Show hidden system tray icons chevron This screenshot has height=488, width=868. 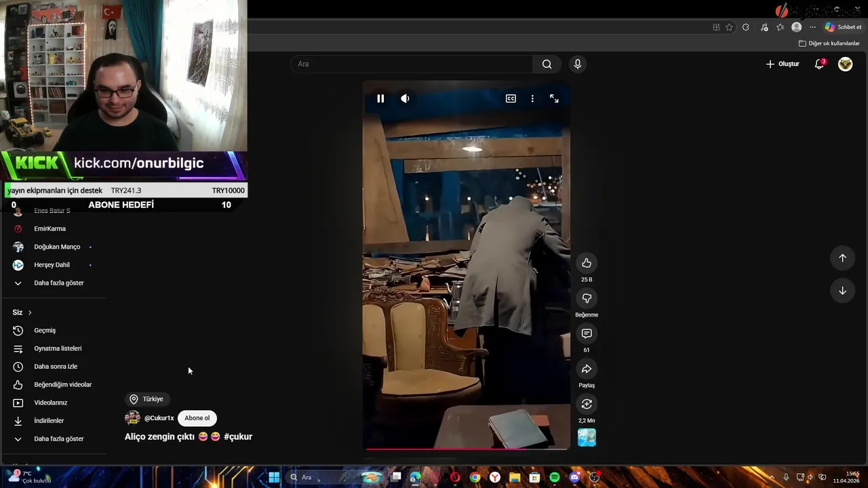pos(771,477)
